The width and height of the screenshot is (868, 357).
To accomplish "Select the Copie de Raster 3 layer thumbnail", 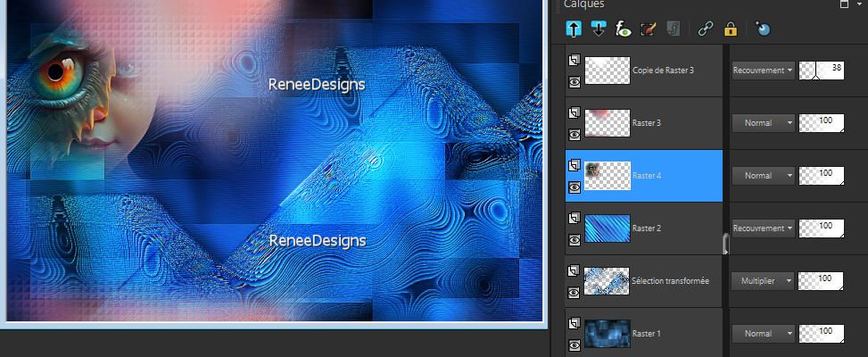I will 608,71.
